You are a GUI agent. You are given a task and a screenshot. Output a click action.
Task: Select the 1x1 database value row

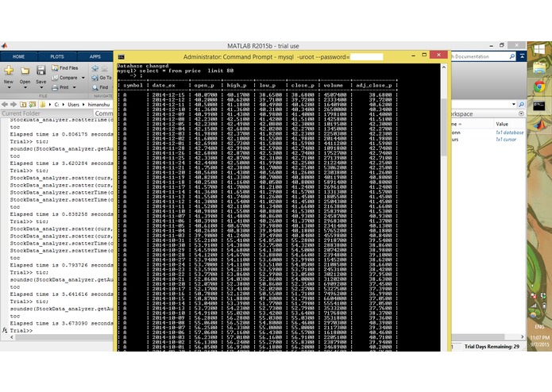pos(509,133)
